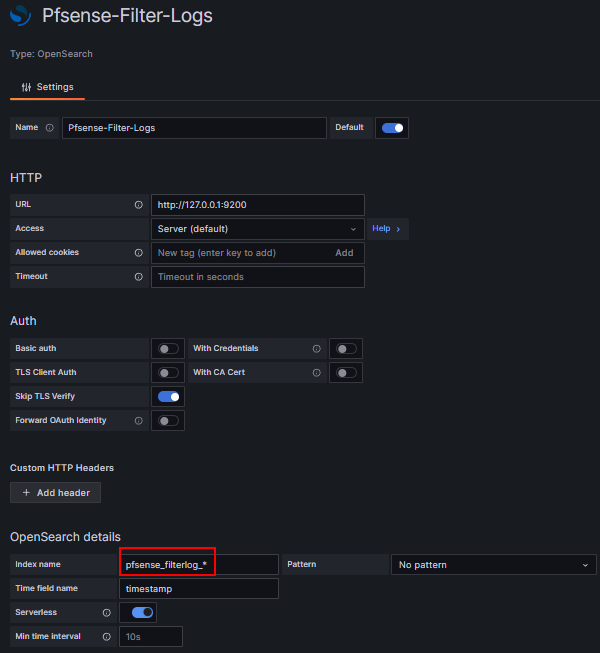The width and height of the screenshot is (600, 653).
Task: Click the URL input http://127.0.0.1:9200
Action: [x=258, y=205]
